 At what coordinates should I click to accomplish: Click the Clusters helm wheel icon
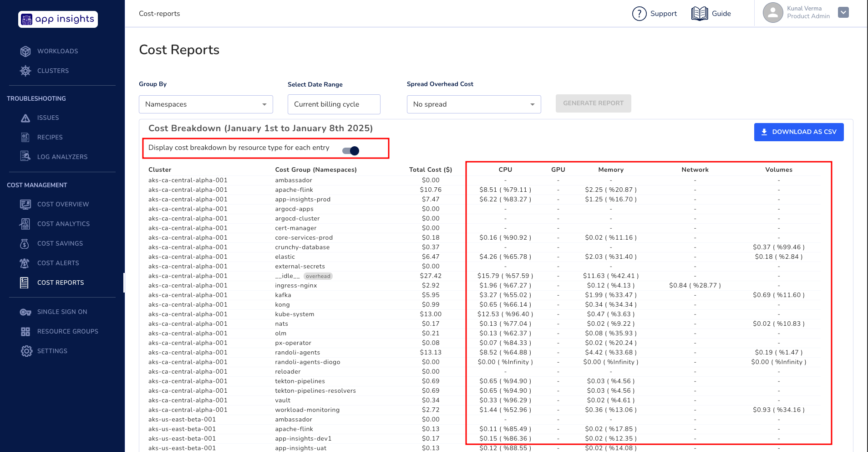pos(25,71)
